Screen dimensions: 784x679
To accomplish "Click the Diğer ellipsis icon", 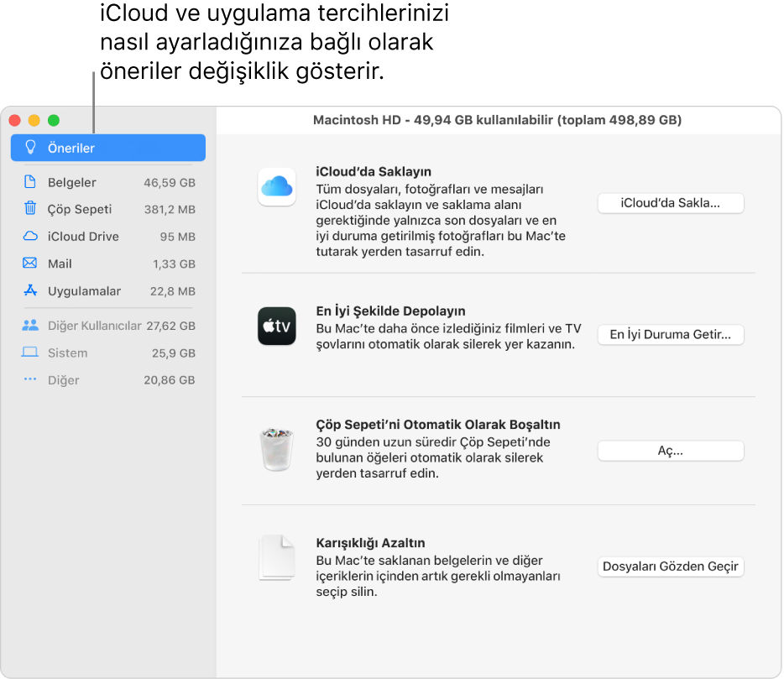I will pyautogui.click(x=30, y=379).
